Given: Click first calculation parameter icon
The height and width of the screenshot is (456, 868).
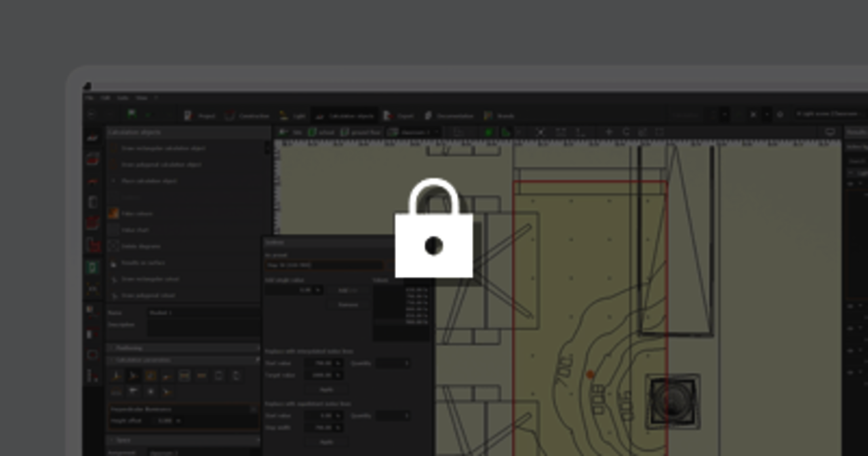Looking at the screenshot, I should pos(116,375).
